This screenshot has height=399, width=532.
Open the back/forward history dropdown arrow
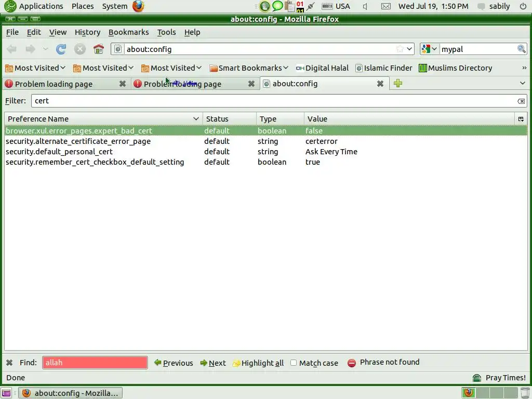point(46,49)
